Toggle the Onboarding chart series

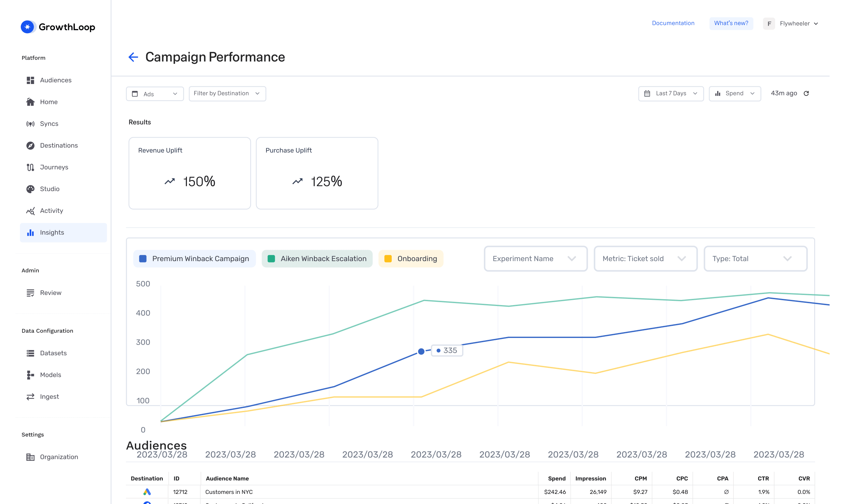click(x=410, y=259)
